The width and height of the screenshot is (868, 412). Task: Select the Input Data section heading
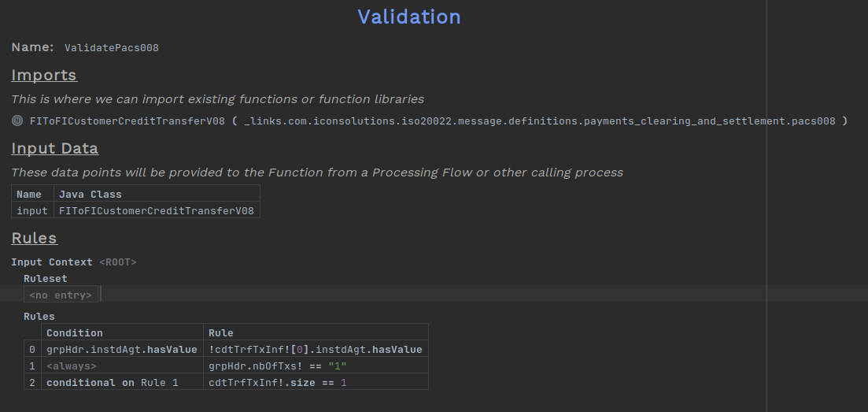(54, 149)
